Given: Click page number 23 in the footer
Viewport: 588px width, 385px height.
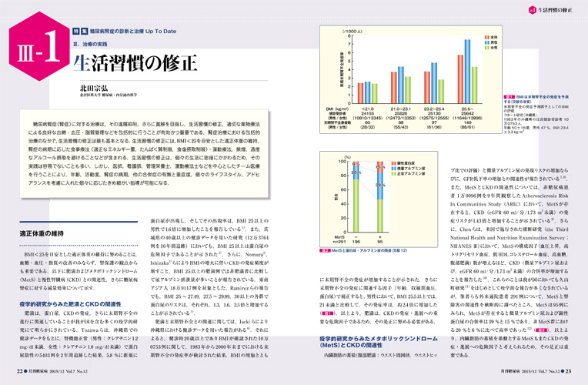Looking at the screenshot, I should coord(568,371).
